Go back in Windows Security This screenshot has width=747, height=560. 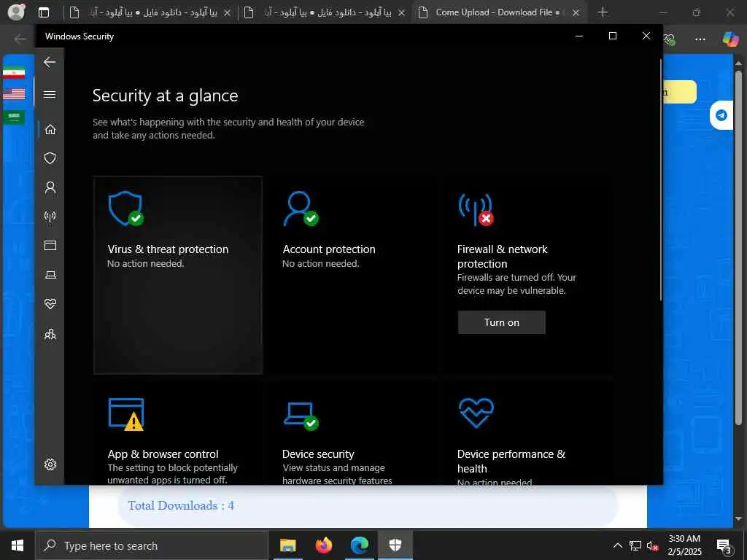click(50, 62)
